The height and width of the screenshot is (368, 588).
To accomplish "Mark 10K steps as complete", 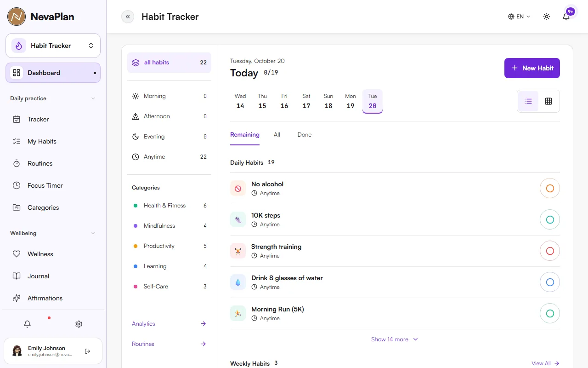I will pyautogui.click(x=550, y=219).
